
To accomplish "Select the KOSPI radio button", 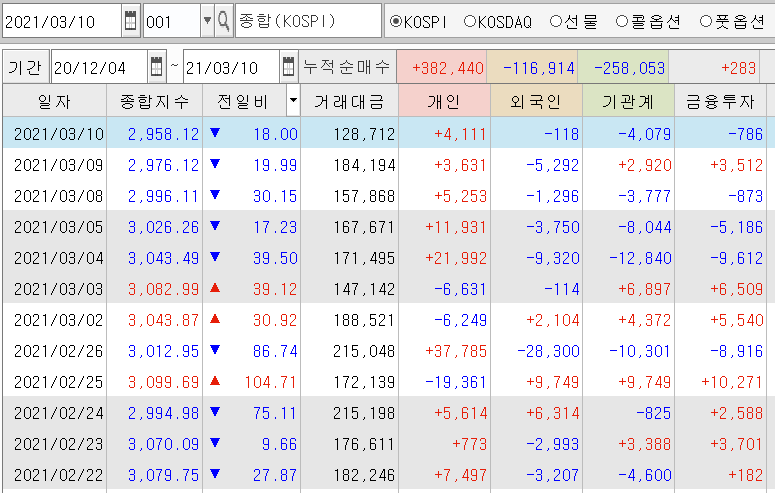I will pos(395,21).
